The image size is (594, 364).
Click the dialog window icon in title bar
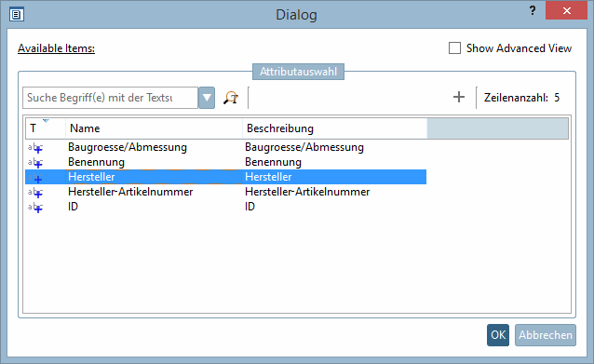(x=17, y=15)
